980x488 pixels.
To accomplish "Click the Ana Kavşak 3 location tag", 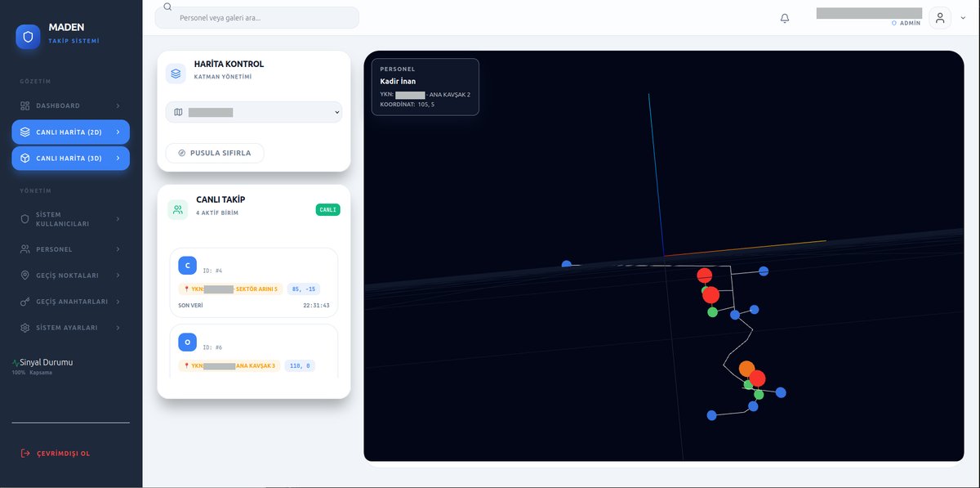I will (229, 365).
